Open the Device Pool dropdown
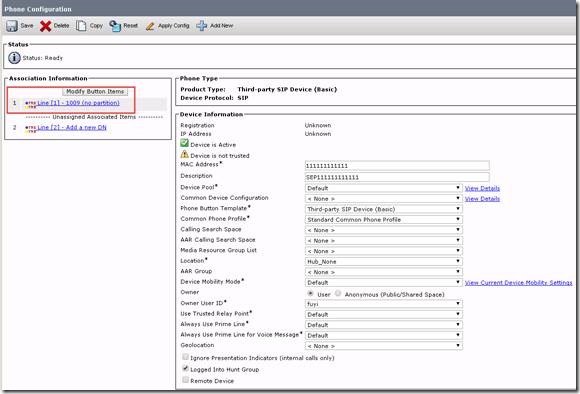 point(384,188)
